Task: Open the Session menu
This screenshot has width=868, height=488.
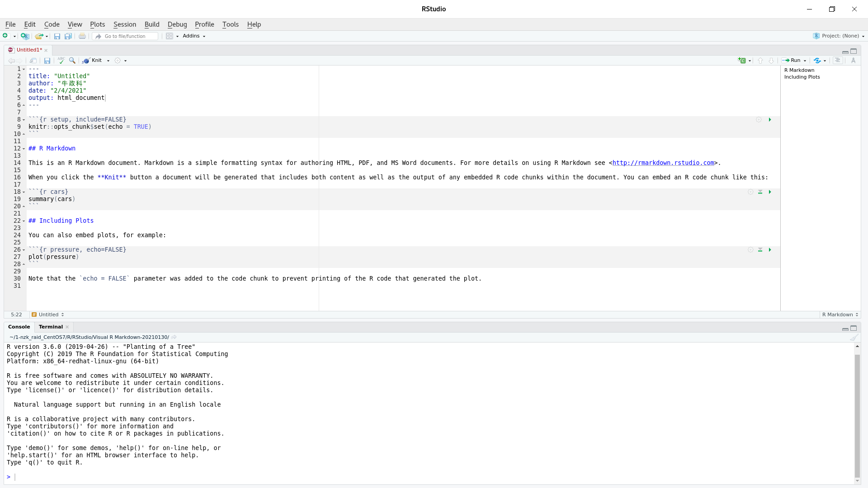Action: point(124,24)
